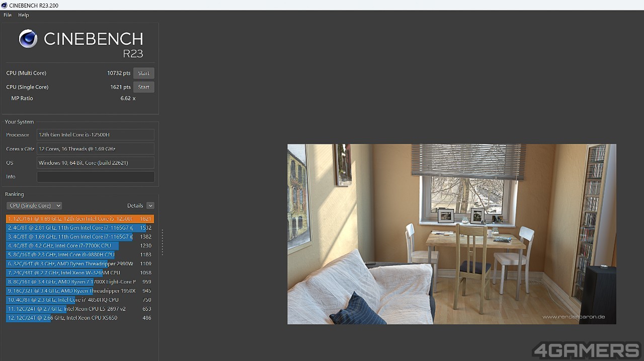
Task: Select ranking entry 2 with score 1532
Action: click(80, 228)
